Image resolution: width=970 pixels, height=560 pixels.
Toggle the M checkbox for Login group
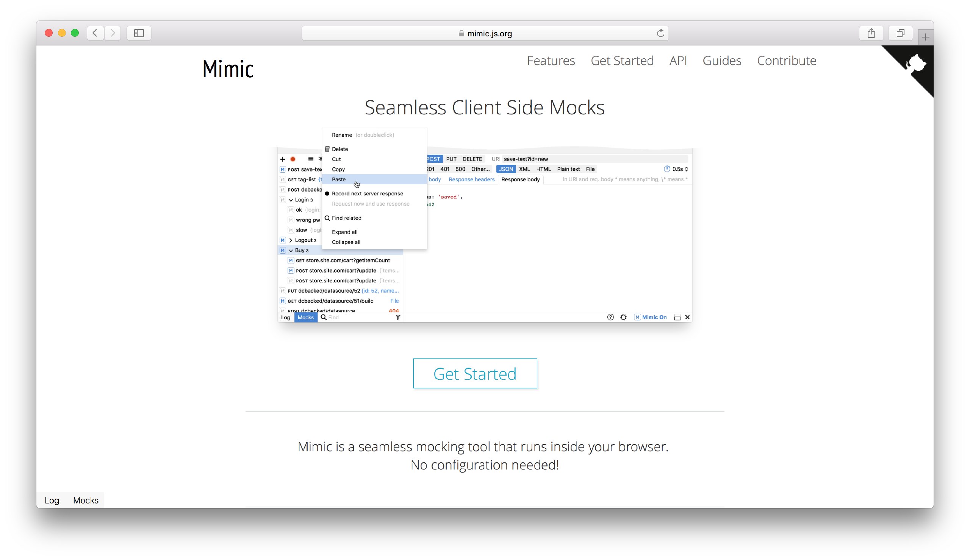tap(282, 200)
